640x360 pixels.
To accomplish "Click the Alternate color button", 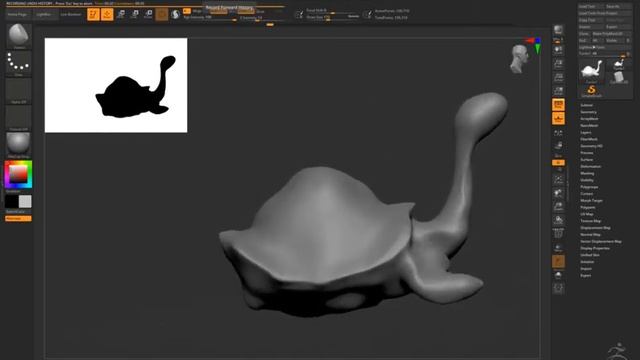I will (18, 218).
